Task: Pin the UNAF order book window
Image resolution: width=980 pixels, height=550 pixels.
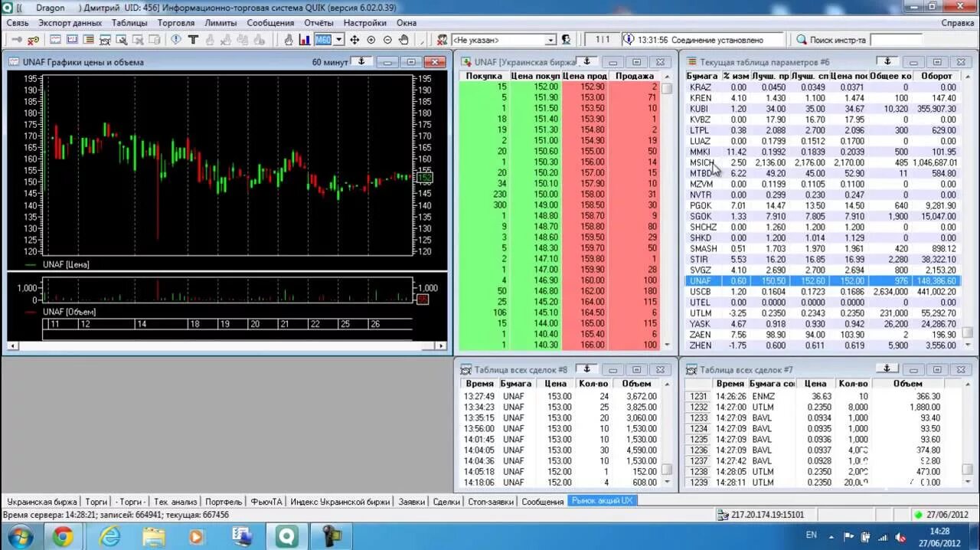Action: (x=587, y=61)
